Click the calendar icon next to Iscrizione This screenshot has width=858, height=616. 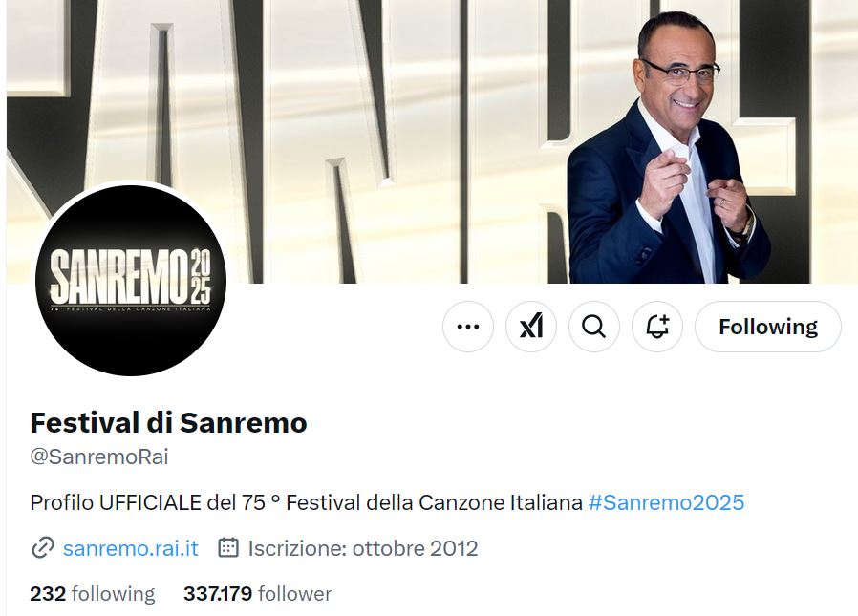click(x=228, y=547)
